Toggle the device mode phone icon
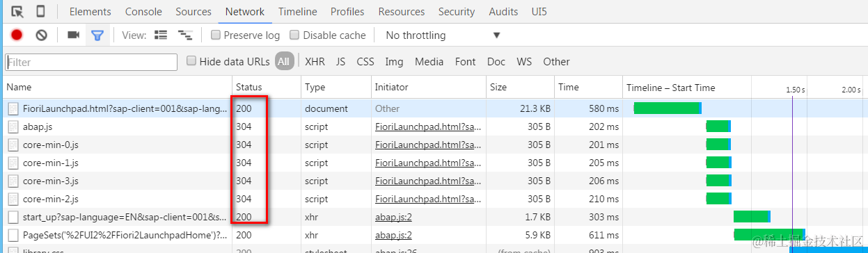This screenshot has height=253, width=868. pos(40,11)
